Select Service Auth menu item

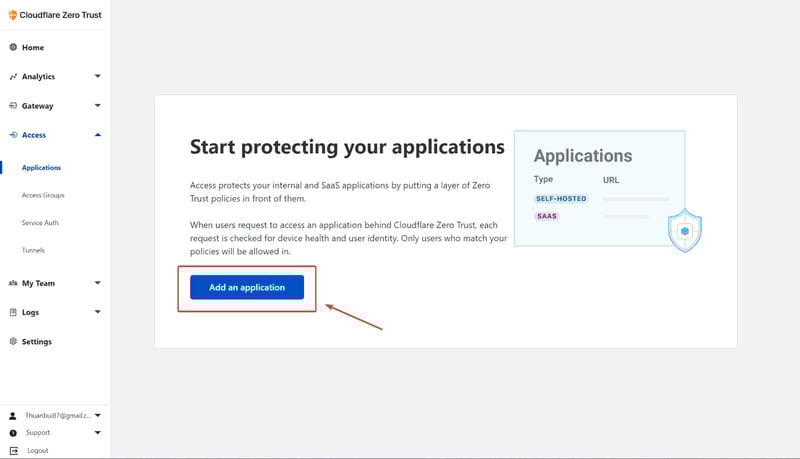click(40, 222)
